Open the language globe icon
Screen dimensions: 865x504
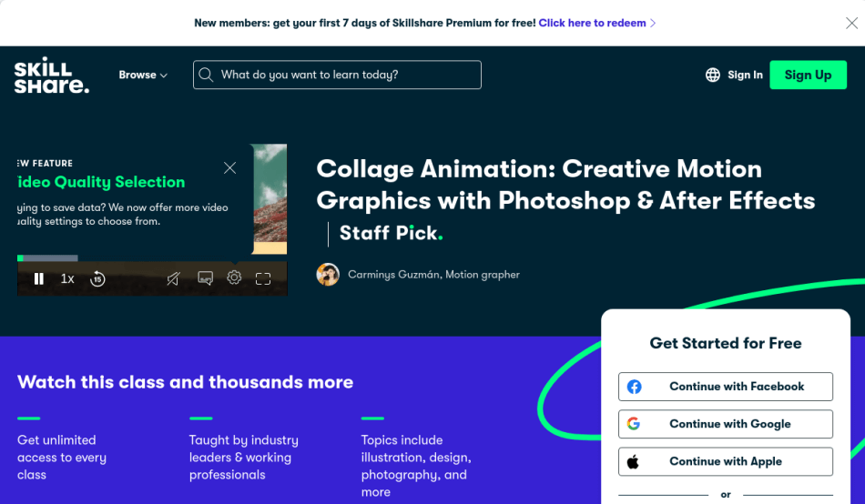713,75
